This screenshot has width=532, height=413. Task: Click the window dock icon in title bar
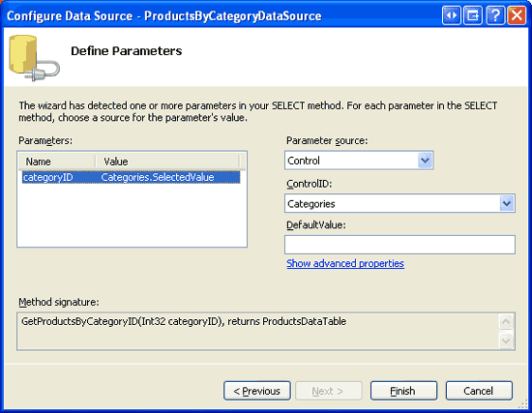473,15
